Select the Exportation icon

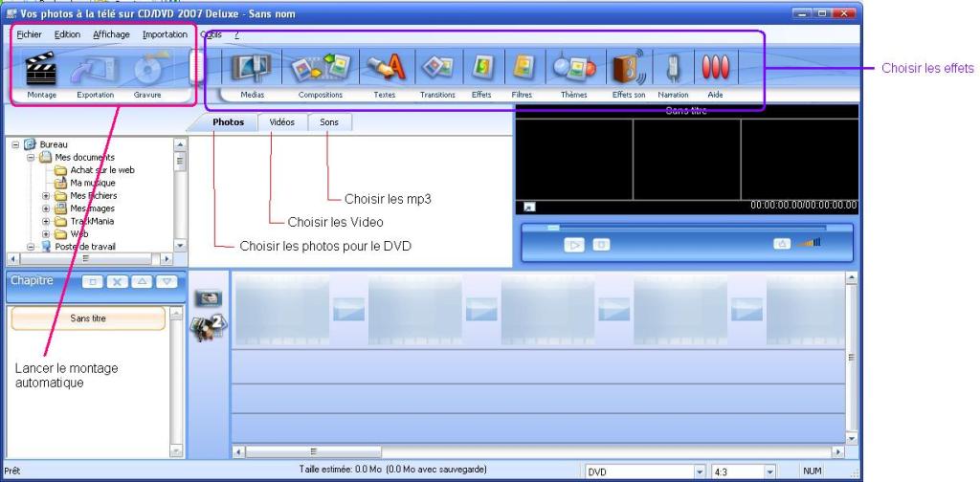[95, 70]
